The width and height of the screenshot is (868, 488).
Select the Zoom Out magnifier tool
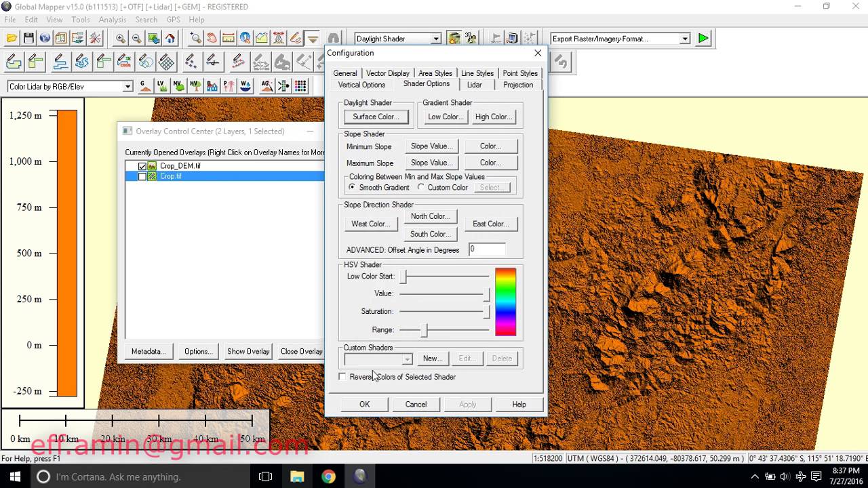pos(137,39)
